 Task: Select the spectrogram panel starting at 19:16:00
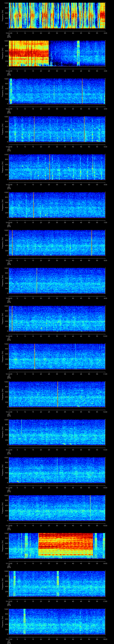(x=57, y=584)
